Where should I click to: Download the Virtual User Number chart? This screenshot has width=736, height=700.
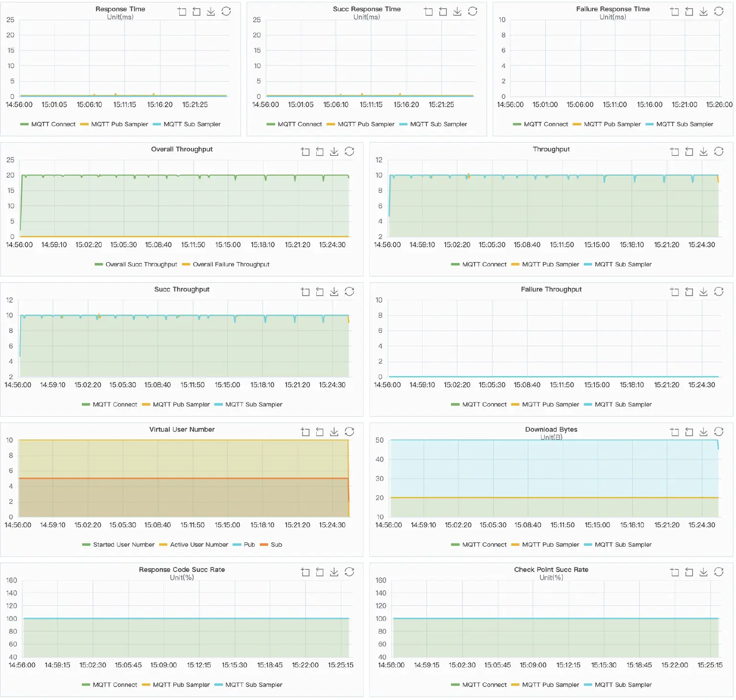(x=334, y=432)
